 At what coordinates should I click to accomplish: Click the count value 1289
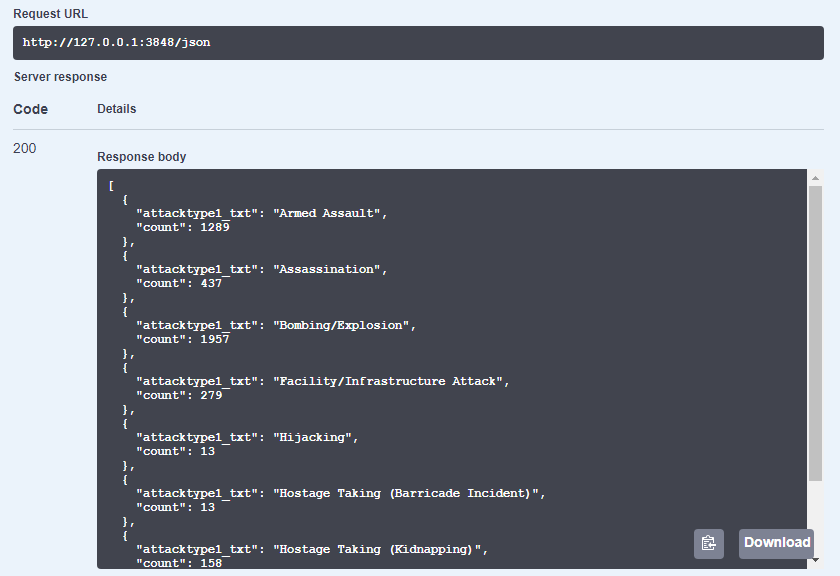tap(215, 227)
